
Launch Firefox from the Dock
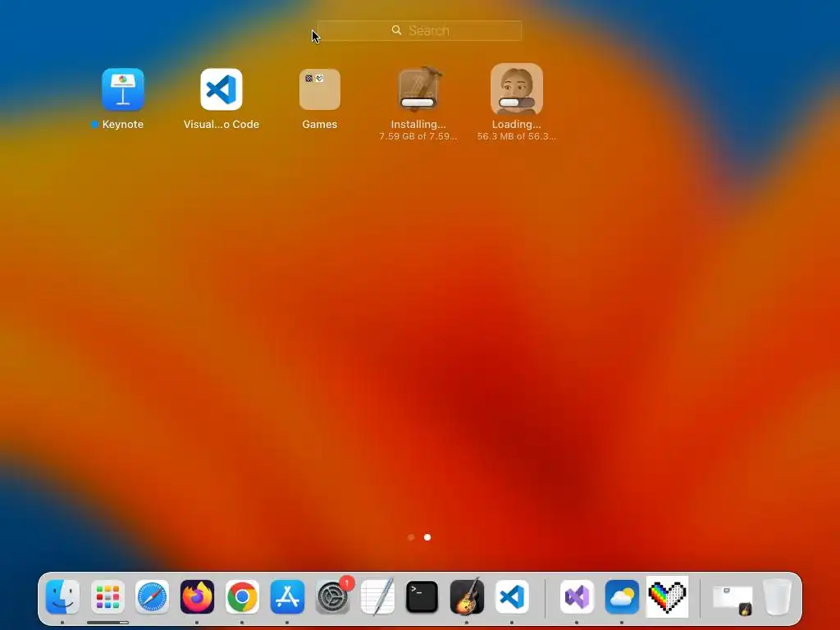point(197,597)
